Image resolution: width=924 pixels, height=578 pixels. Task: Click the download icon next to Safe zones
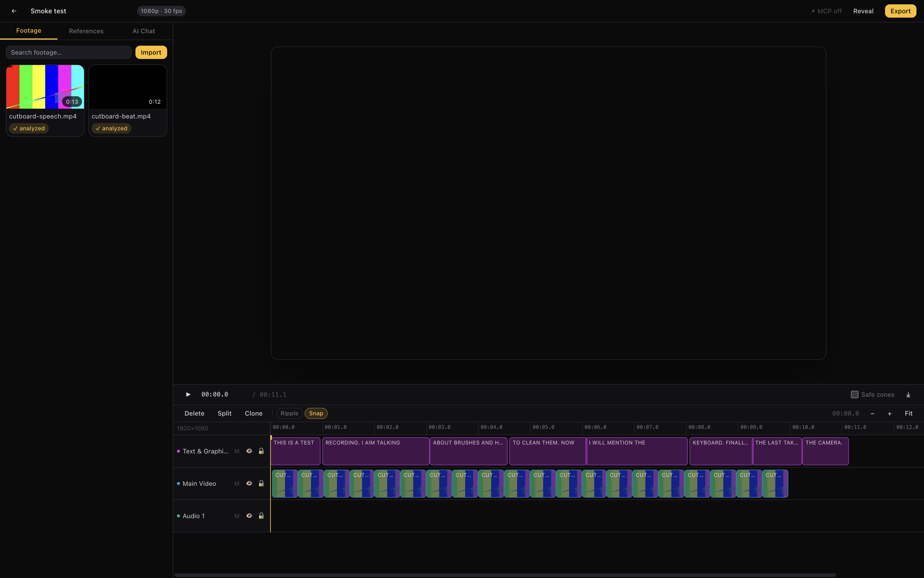pyautogui.click(x=908, y=394)
